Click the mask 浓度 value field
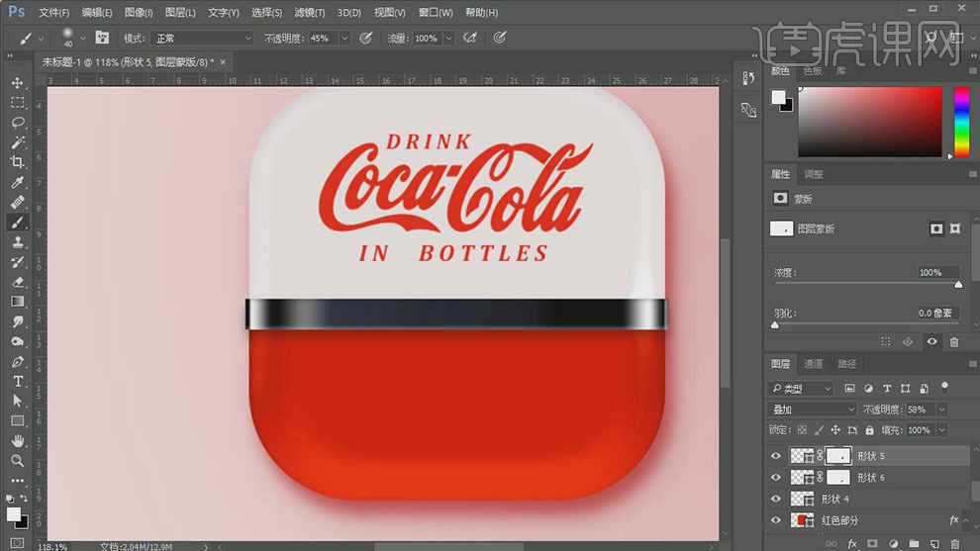Image resolution: width=980 pixels, height=551 pixels. (936, 272)
